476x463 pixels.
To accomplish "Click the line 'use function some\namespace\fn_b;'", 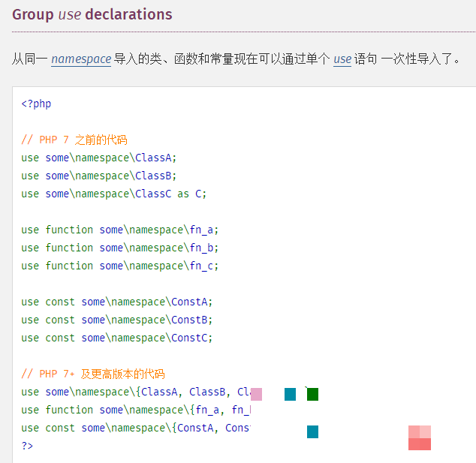I will click(120, 248).
